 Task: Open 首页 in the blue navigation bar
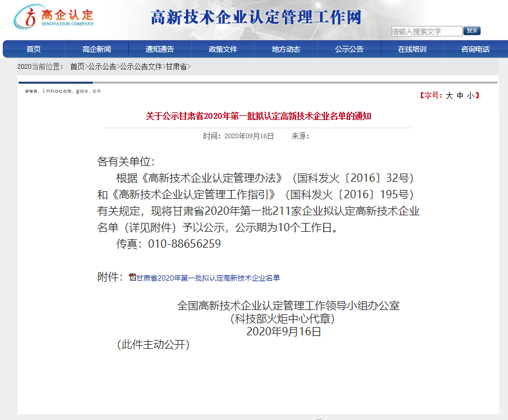(34, 49)
